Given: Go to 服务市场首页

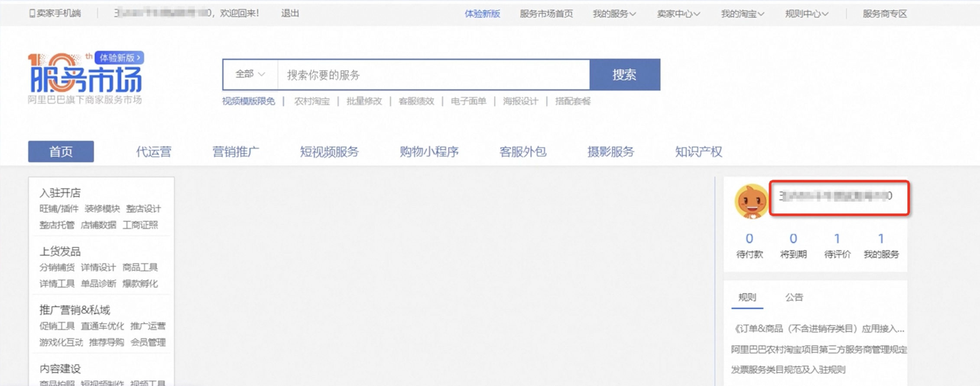Looking at the screenshot, I should coord(546,14).
